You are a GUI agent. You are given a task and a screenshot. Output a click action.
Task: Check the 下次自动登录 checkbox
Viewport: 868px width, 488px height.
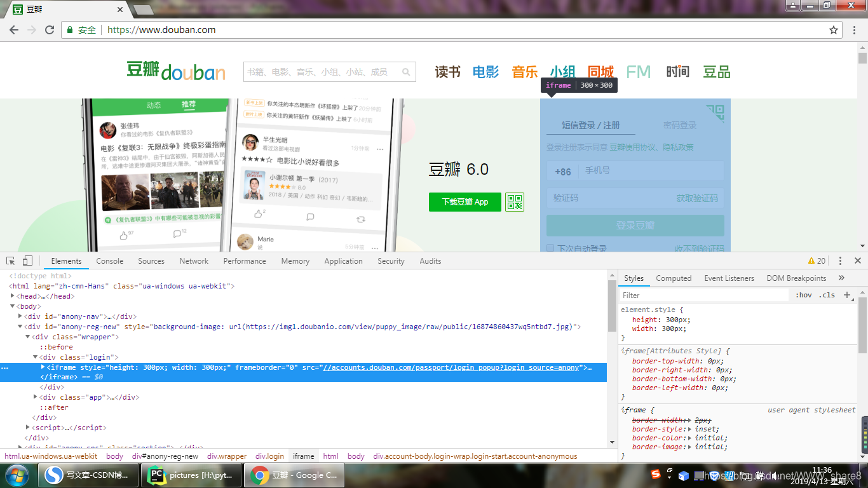pos(550,248)
